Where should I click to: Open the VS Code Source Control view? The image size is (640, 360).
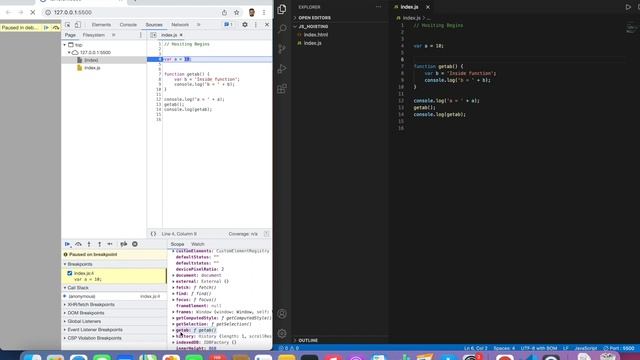pos(282,49)
